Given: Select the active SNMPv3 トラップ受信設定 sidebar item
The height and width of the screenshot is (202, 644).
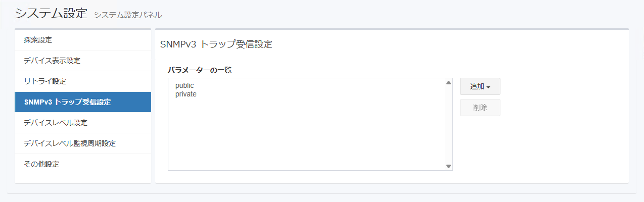Looking at the screenshot, I should (x=83, y=102).
